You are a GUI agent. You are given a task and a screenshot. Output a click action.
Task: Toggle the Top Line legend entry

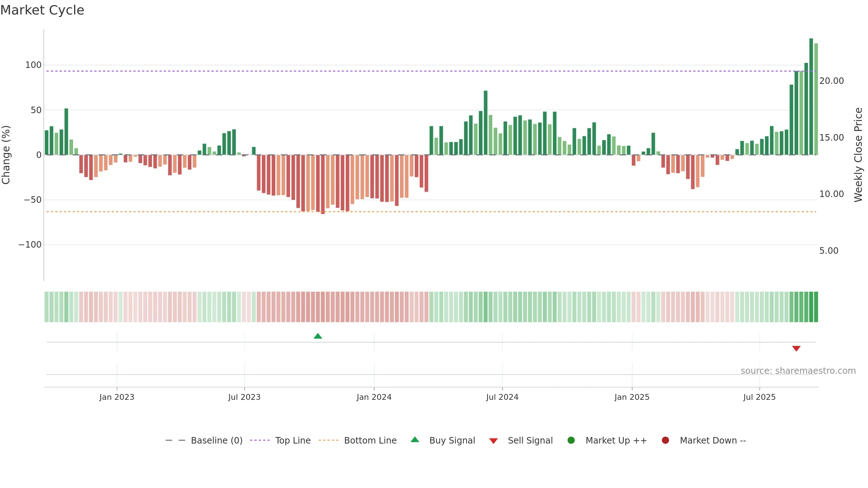[280, 441]
